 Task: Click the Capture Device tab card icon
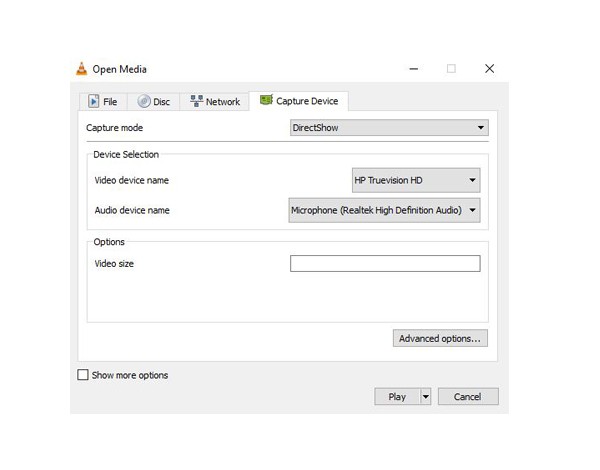click(x=266, y=100)
